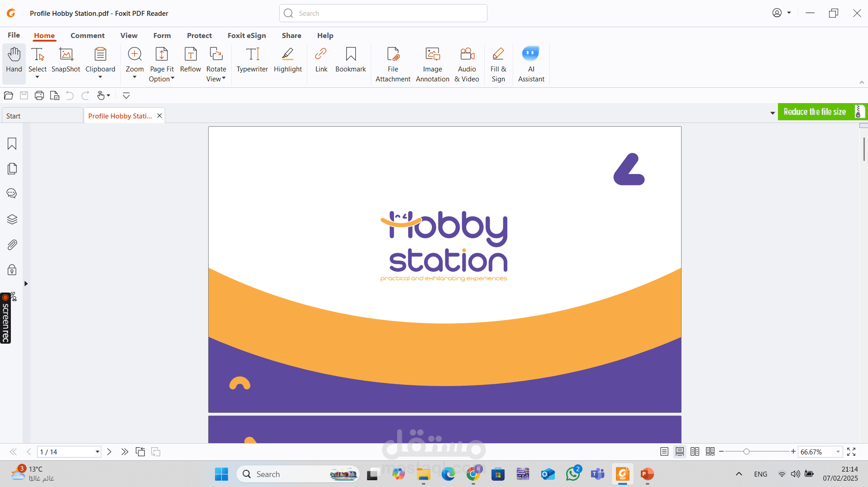This screenshot has width=868, height=487.
Task: Enter full screen mode
Action: [851, 452]
